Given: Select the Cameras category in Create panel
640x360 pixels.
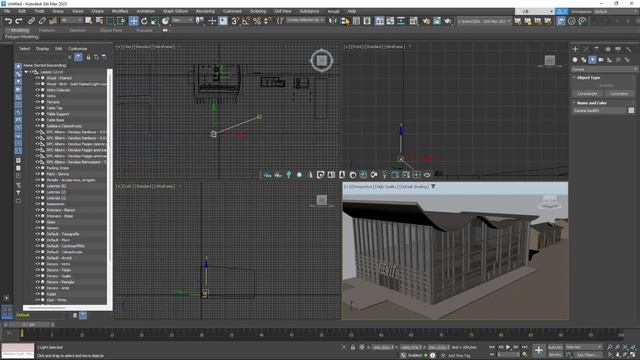Looking at the screenshot, I should point(601,60).
